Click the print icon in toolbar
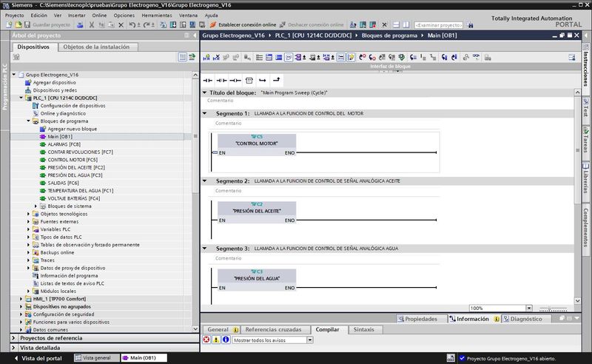 tap(80, 25)
